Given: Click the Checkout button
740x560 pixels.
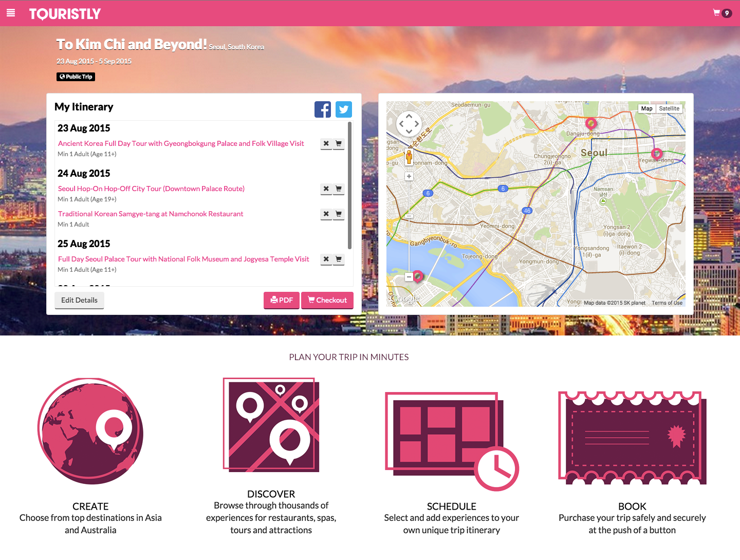Looking at the screenshot, I should click(327, 301).
